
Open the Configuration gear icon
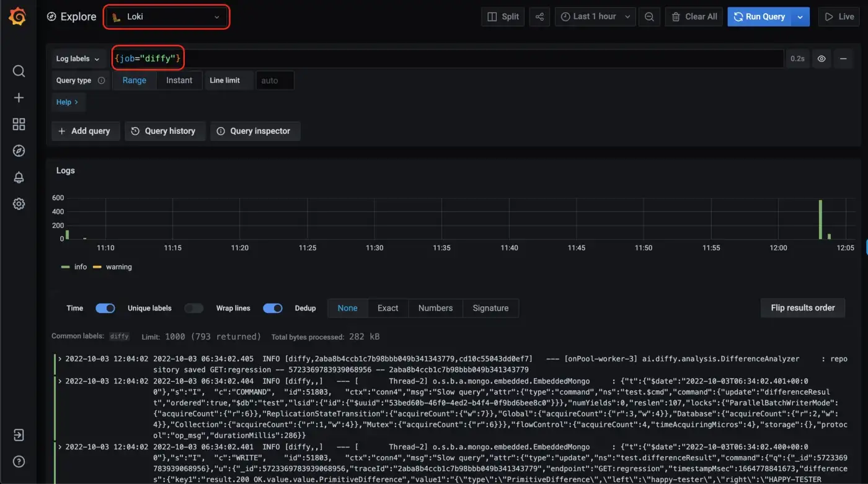click(19, 204)
